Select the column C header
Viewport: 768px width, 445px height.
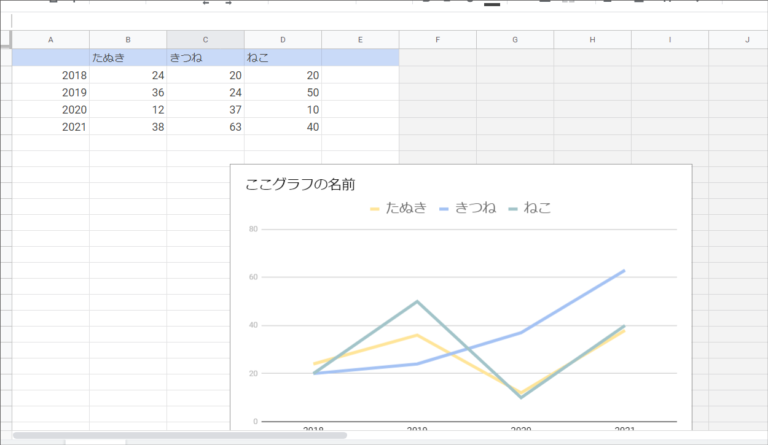click(205, 39)
